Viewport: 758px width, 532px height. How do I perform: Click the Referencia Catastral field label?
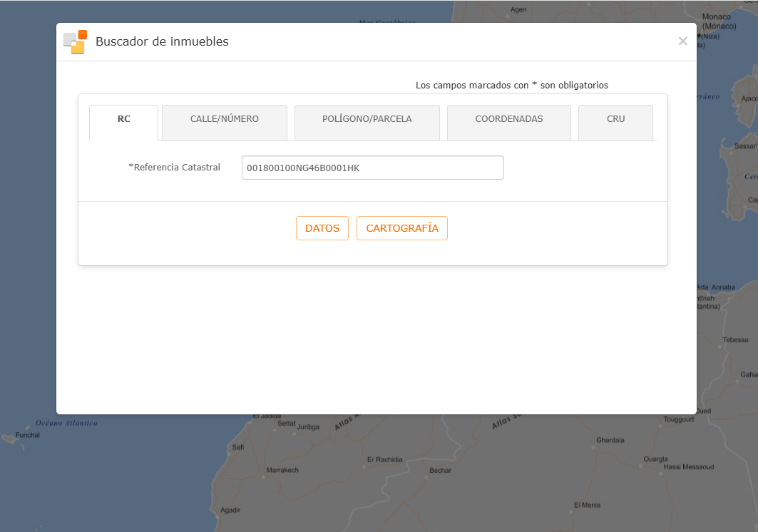175,168
